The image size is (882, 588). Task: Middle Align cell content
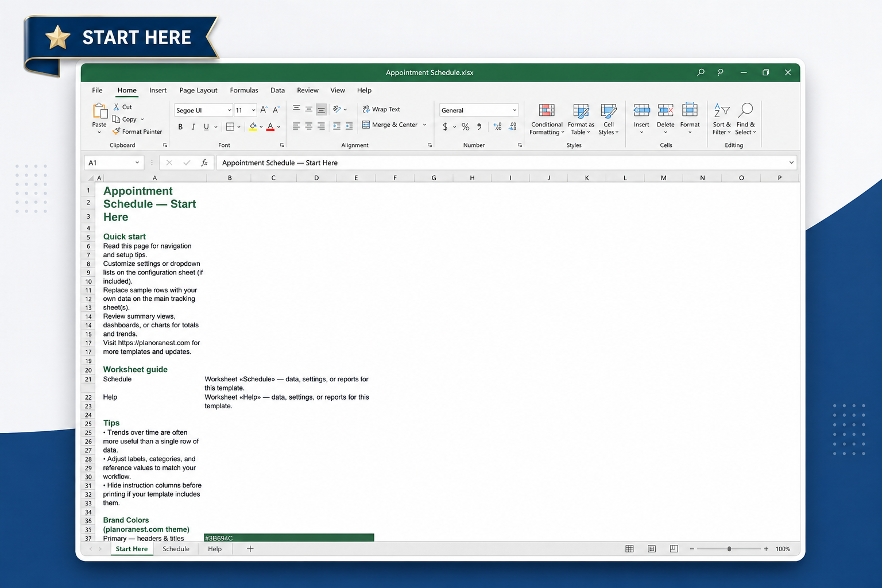(309, 109)
